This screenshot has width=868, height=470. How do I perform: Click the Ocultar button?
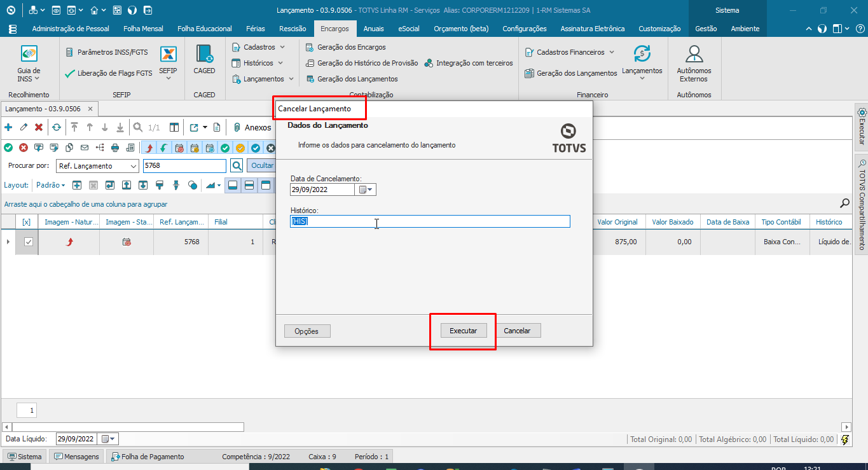[x=260, y=165]
